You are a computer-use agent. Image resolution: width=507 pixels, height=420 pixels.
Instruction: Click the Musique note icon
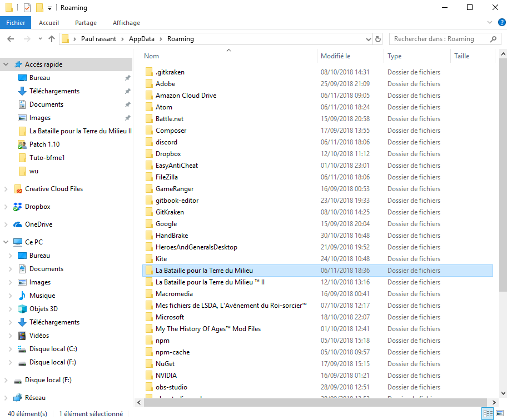tap(22, 296)
